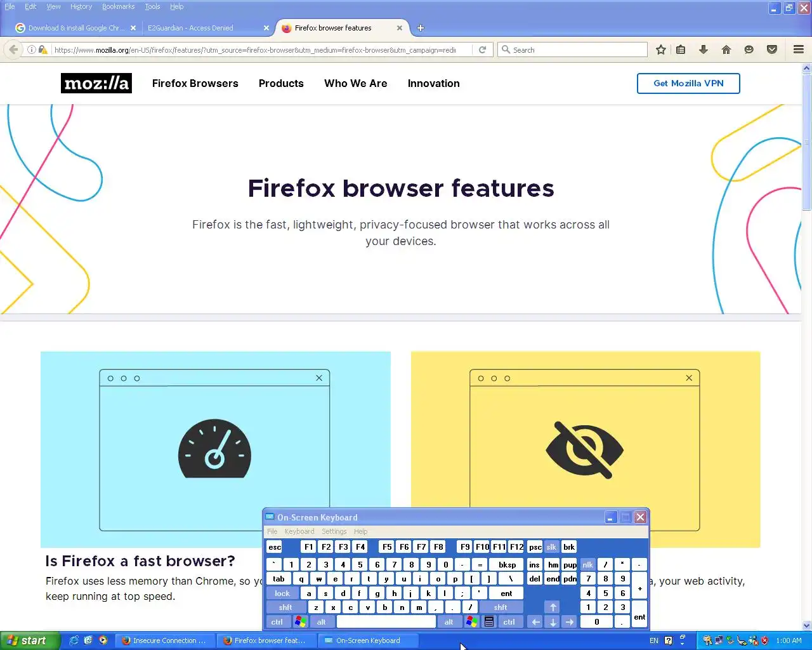Expand the Products navigation menu

pos(281,83)
